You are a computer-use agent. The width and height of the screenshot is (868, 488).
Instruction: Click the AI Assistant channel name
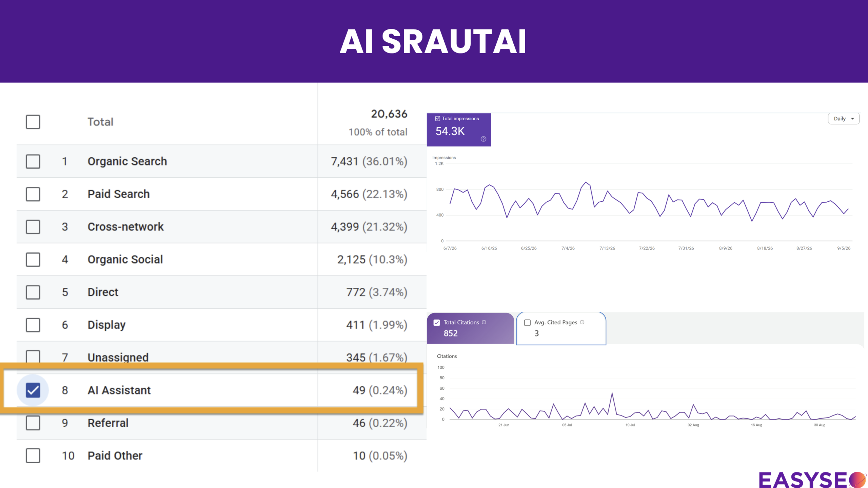click(x=119, y=390)
